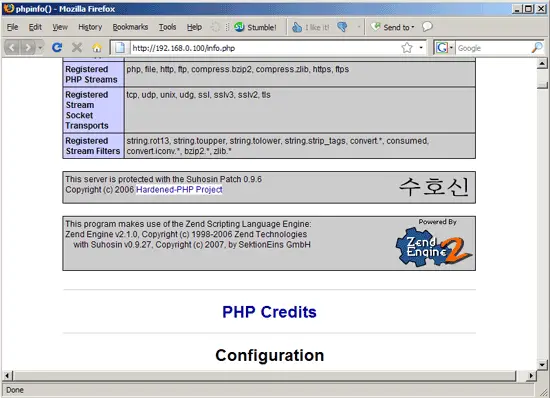
Task: Click the thumbs down icon
Action: click(x=342, y=27)
